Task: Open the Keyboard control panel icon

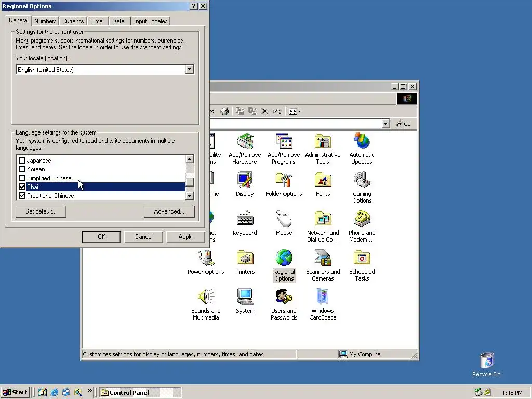Action: [x=245, y=223]
